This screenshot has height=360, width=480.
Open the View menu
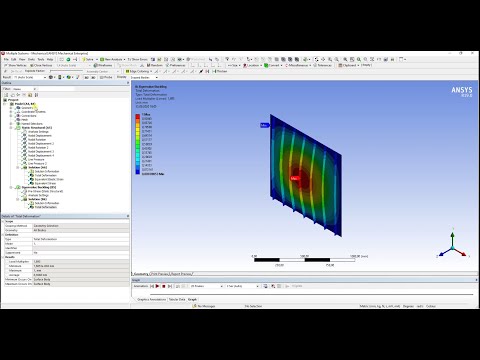pos(22,59)
